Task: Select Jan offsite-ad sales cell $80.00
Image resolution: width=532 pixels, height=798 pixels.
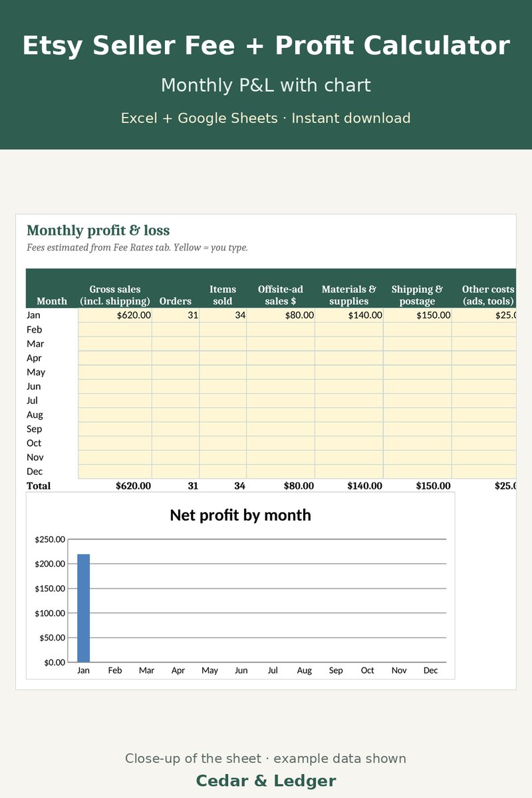Action: point(281,315)
